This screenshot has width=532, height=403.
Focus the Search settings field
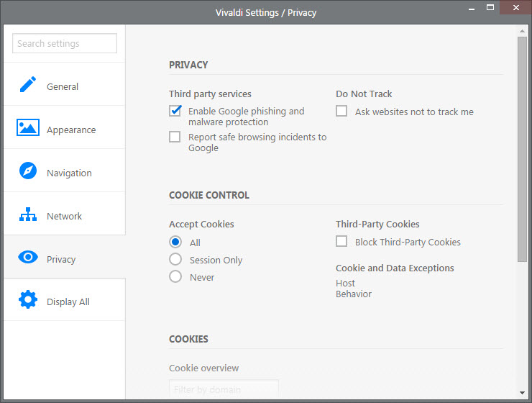65,43
